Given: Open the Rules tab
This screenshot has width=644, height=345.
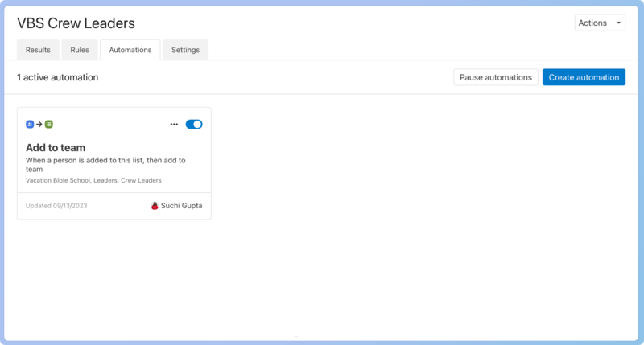Looking at the screenshot, I should pyautogui.click(x=80, y=50).
